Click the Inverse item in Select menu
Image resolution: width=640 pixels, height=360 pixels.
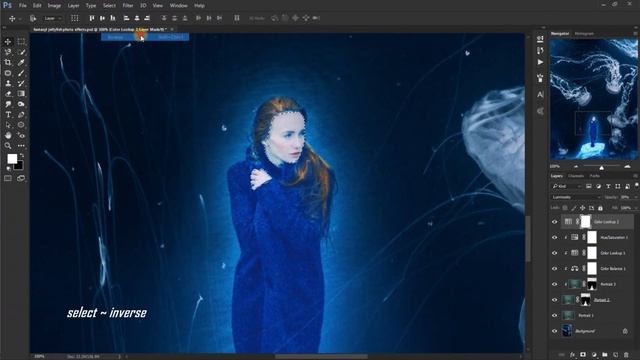145,37
